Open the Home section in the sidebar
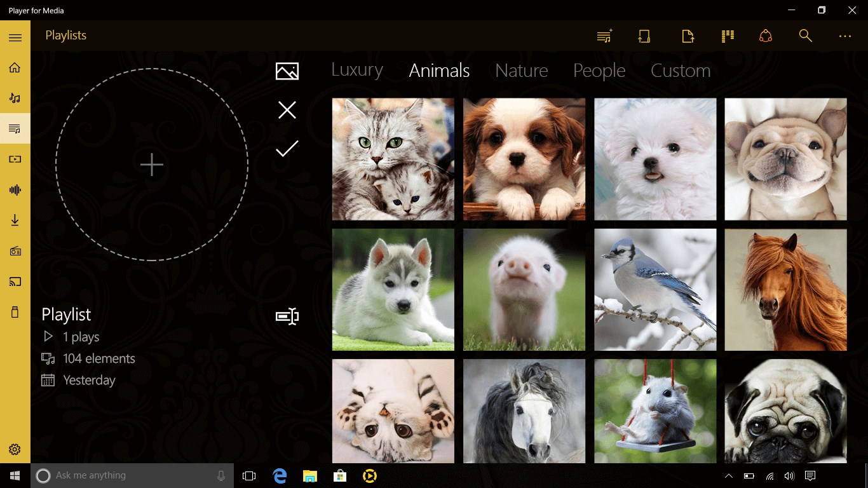868x488 pixels. pyautogui.click(x=14, y=67)
